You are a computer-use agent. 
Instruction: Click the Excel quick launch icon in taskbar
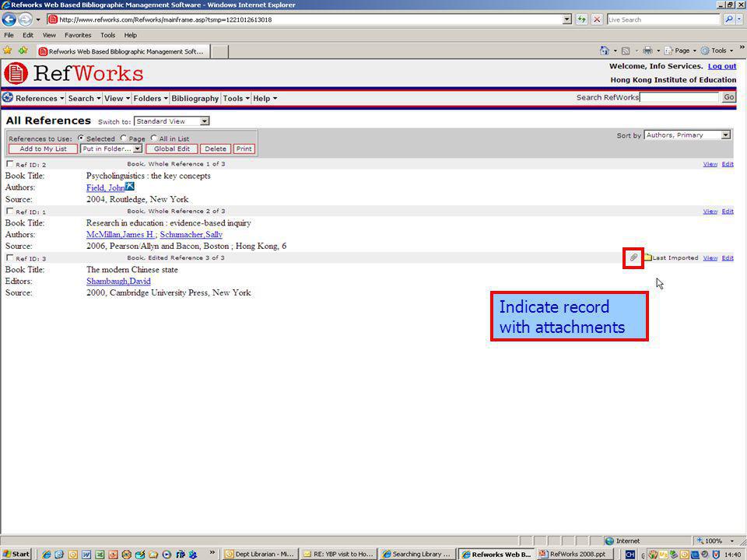[x=100, y=555]
